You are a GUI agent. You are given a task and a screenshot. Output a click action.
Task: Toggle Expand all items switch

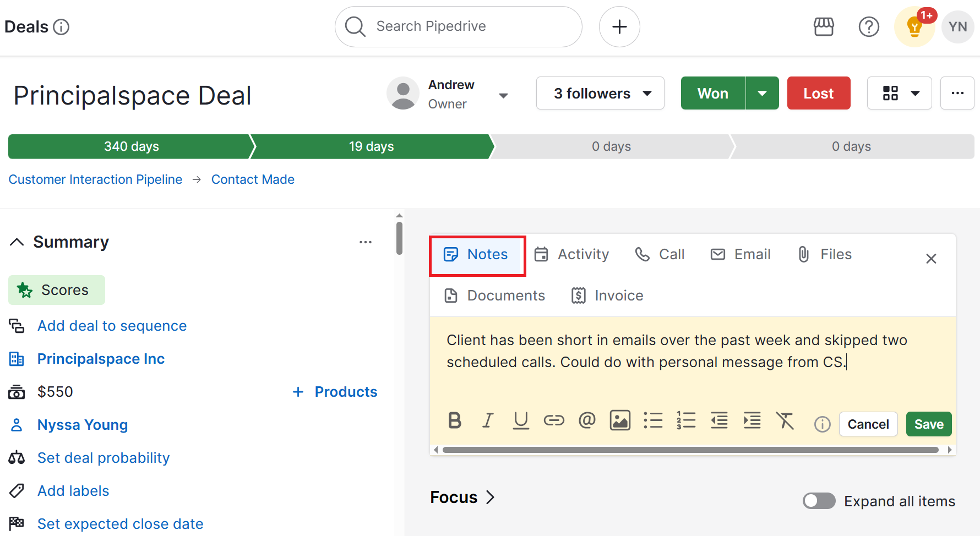(x=819, y=501)
